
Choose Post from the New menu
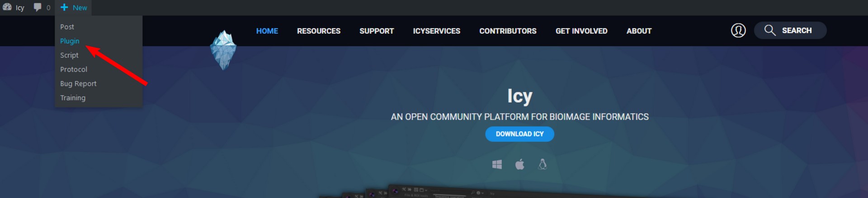click(x=67, y=27)
